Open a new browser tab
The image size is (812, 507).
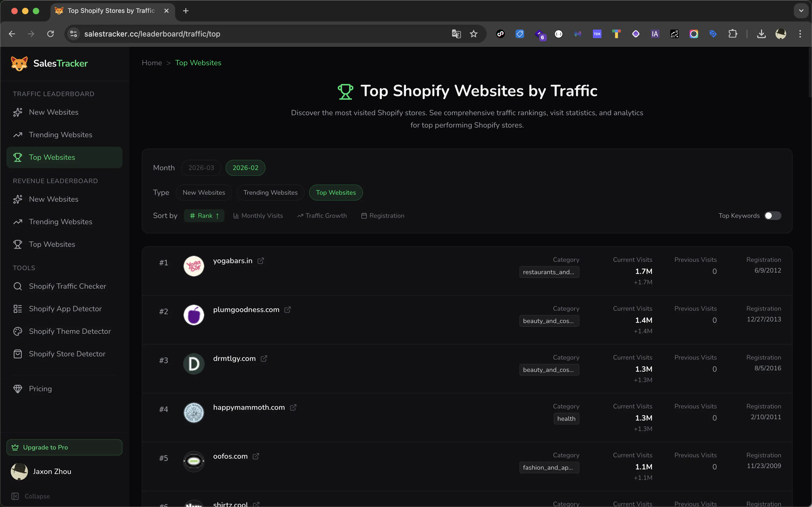(186, 11)
